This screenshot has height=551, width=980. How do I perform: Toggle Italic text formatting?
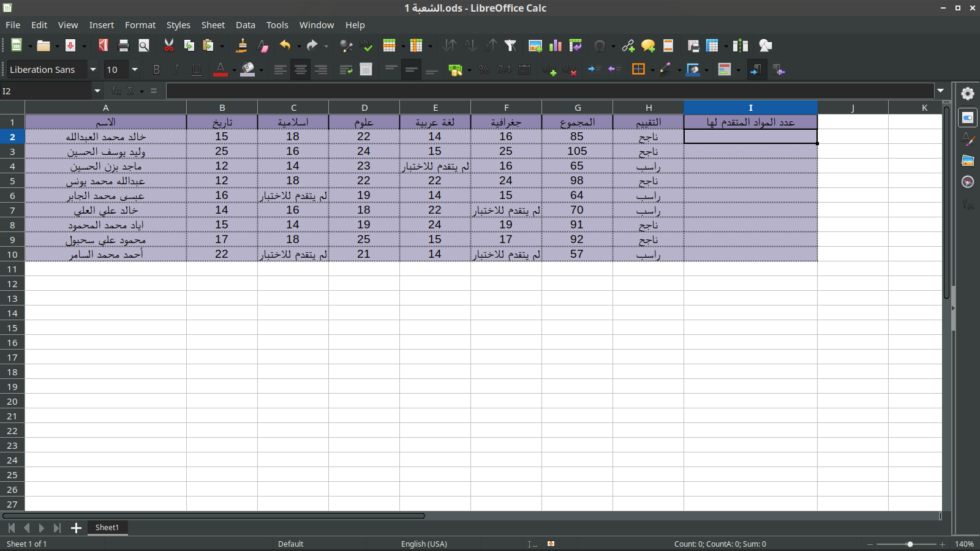pos(176,70)
